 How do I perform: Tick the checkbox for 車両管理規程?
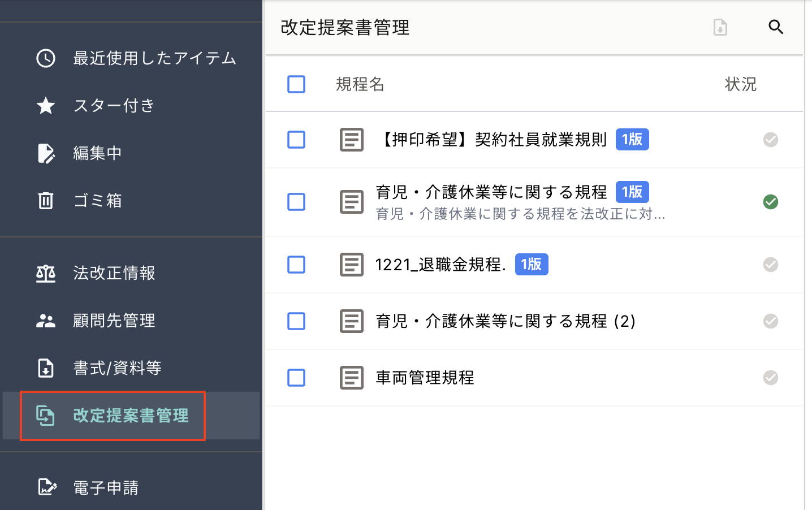(x=296, y=378)
